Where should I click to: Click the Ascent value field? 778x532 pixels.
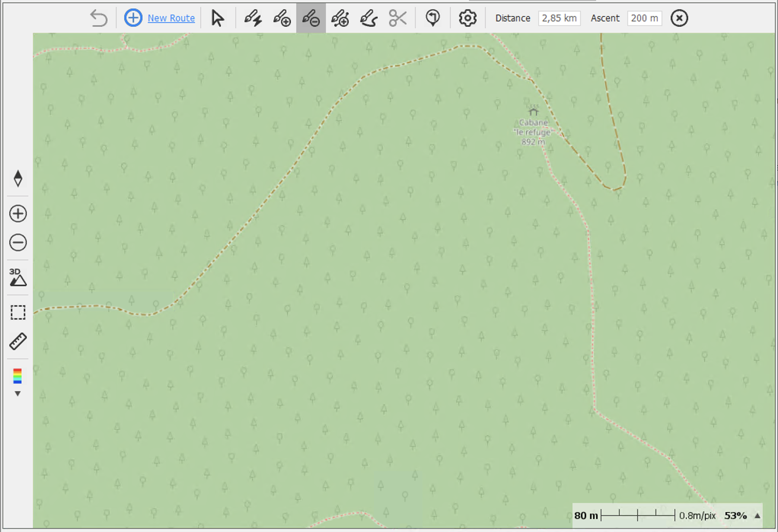644,18
